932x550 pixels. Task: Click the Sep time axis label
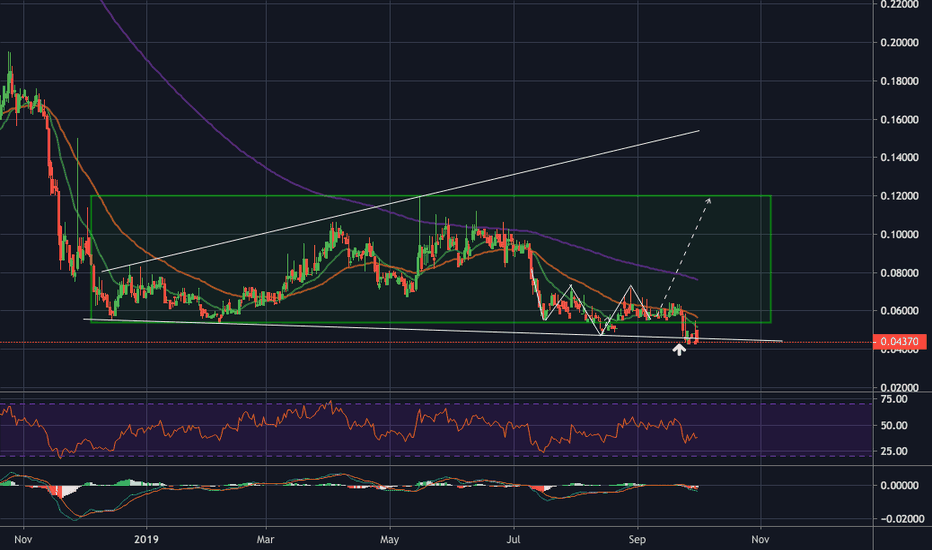coord(637,539)
